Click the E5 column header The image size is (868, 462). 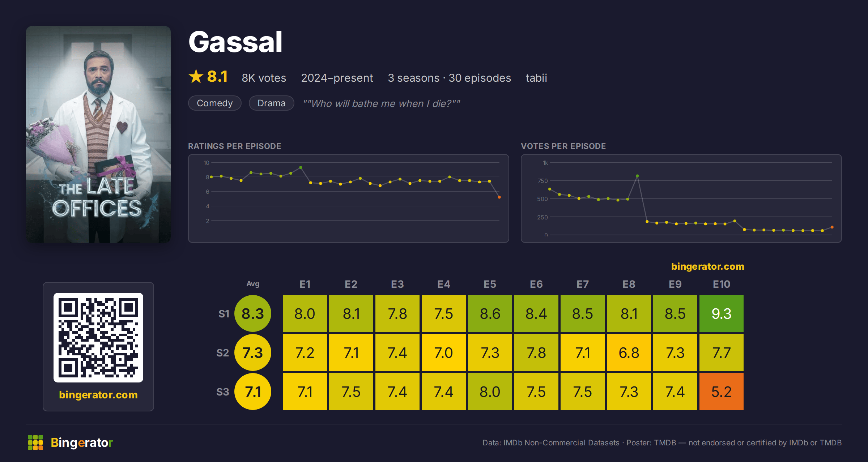(490, 284)
